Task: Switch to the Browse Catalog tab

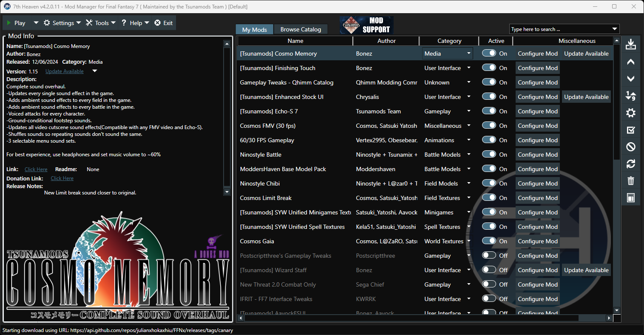Action: click(x=301, y=29)
